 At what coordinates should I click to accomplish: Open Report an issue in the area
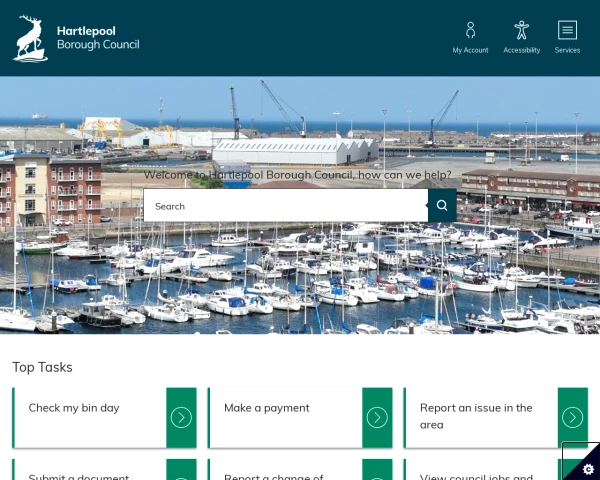click(x=476, y=416)
